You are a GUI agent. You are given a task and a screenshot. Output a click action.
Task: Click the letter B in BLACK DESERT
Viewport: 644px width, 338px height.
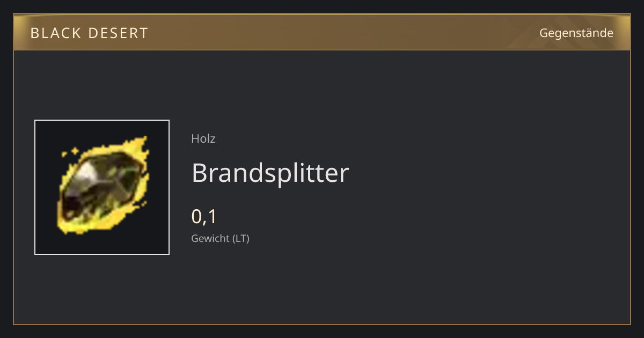coord(35,33)
